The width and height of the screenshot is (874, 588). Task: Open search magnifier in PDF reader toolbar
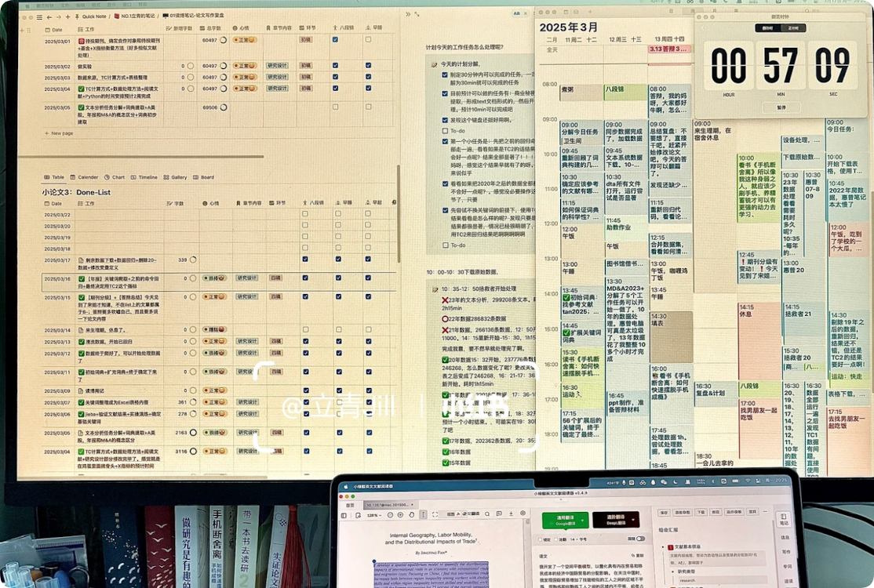pyautogui.click(x=487, y=514)
